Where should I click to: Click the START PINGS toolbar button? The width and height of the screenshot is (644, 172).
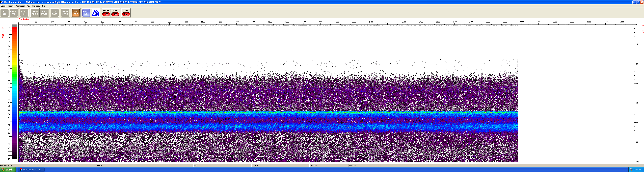[x=35, y=13]
